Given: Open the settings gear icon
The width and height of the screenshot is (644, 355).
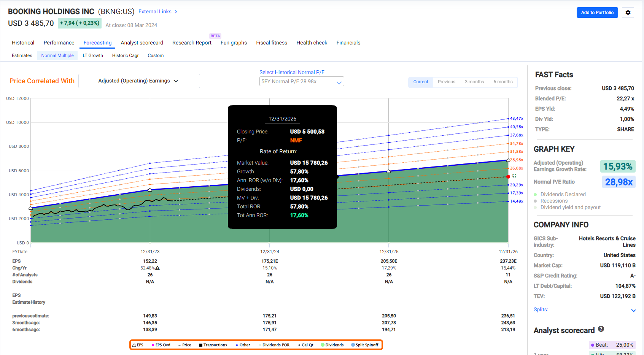Looking at the screenshot, I should click(x=628, y=13).
